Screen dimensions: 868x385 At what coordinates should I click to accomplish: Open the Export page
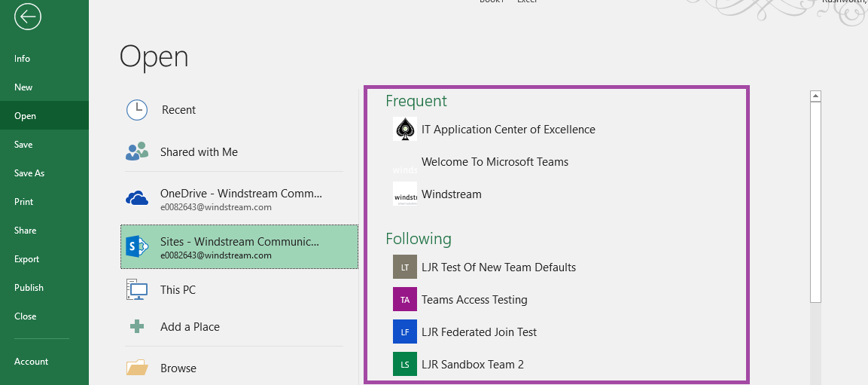(44, 259)
